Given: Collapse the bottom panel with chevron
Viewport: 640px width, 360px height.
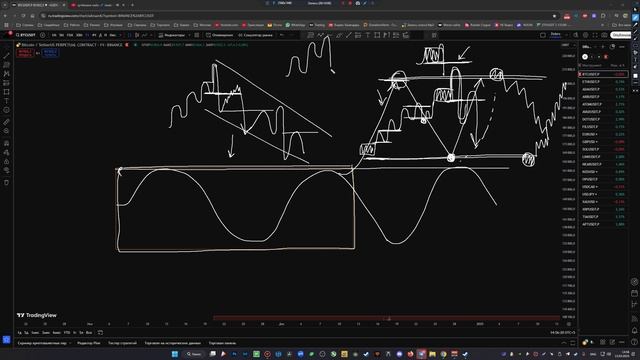Looking at the screenshot, I should [564, 343].
